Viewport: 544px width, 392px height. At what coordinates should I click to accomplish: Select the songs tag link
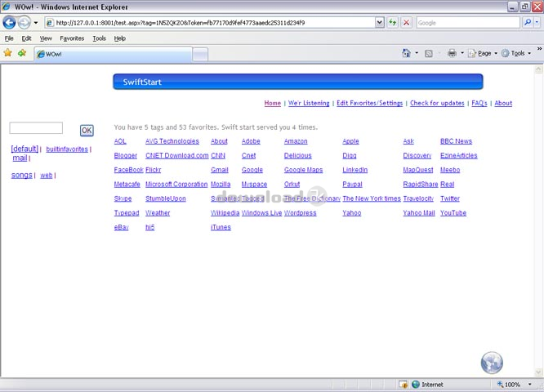21,176
